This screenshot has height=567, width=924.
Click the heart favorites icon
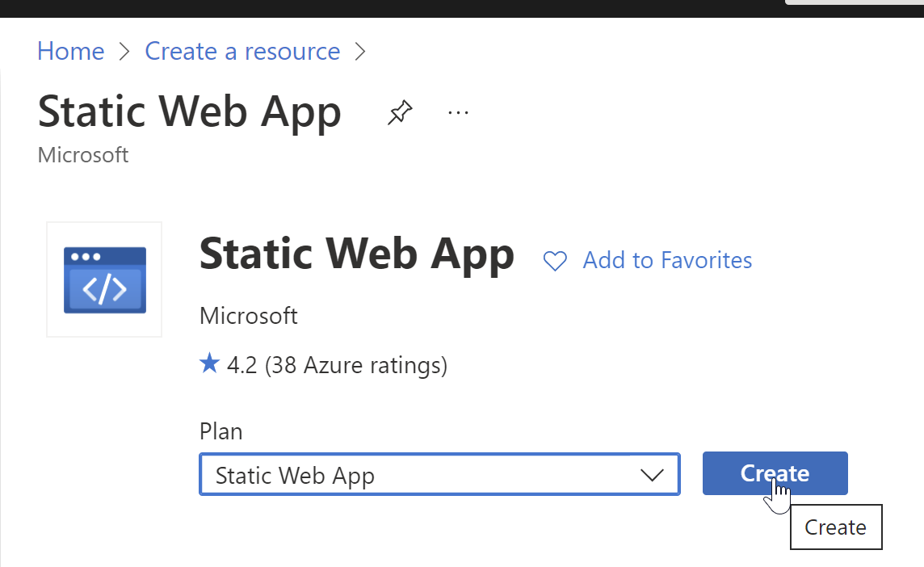pyautogui.click(x=555, y=261)
